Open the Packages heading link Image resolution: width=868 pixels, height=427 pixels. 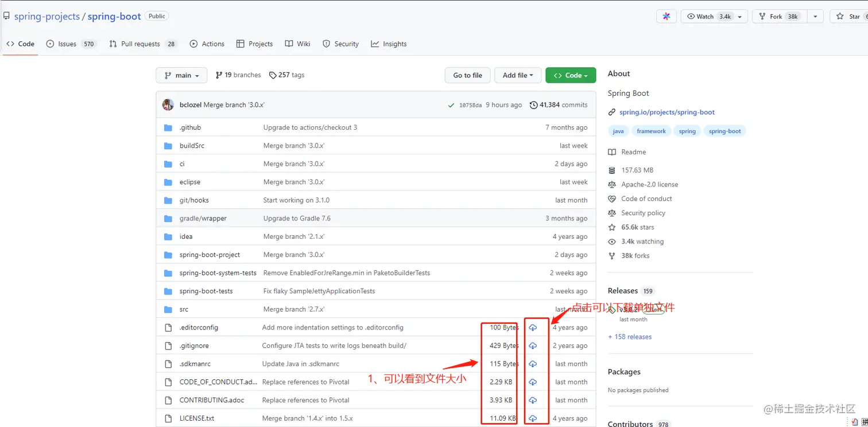pyautogui.click(x=624, y=372)
